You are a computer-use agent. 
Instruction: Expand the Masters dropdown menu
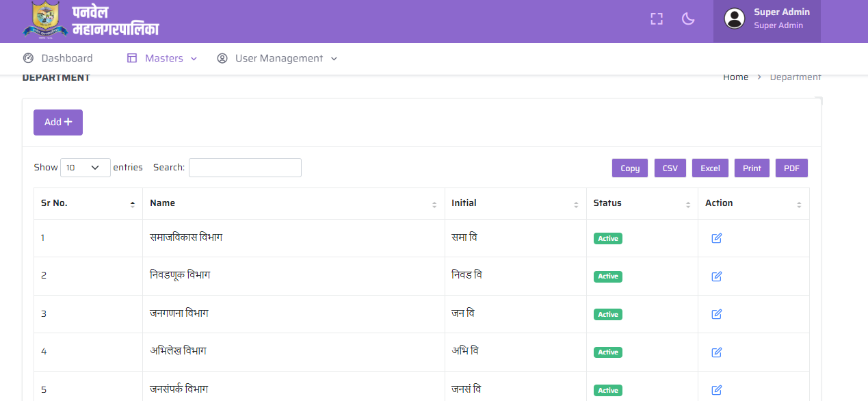click(x=163, y=58)
